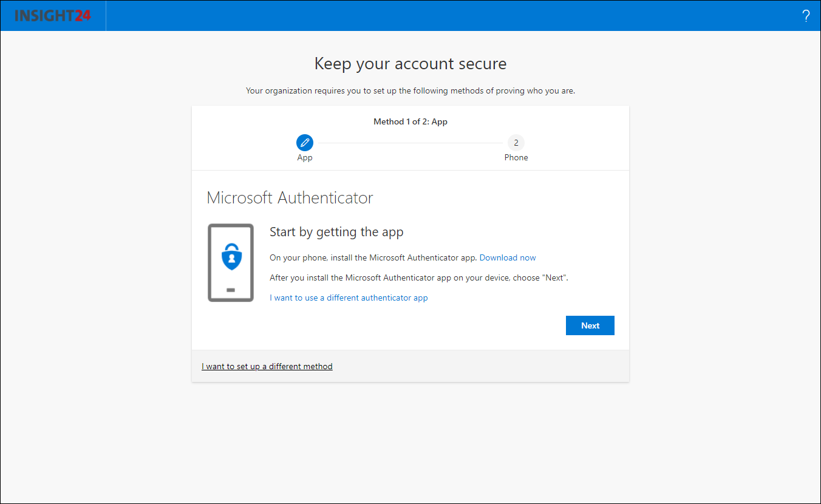Click 'On your phone, install' instruction text
This screenshot has height=504, width=821.
click(373, 257)
